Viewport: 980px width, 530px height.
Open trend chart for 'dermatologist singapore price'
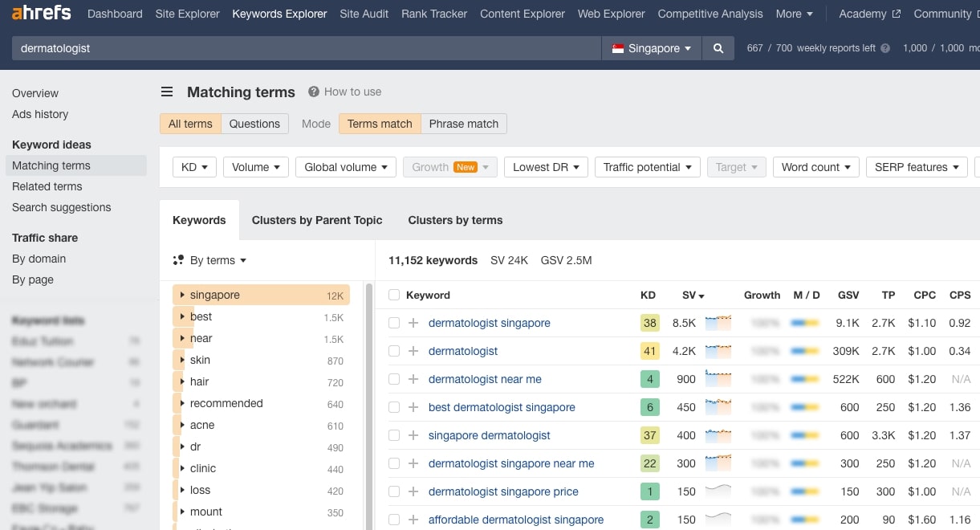tap(718, 491)
